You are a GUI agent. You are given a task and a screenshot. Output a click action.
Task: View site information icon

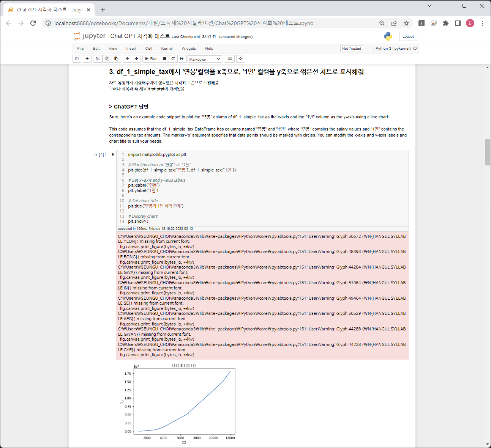pos(48,23)
